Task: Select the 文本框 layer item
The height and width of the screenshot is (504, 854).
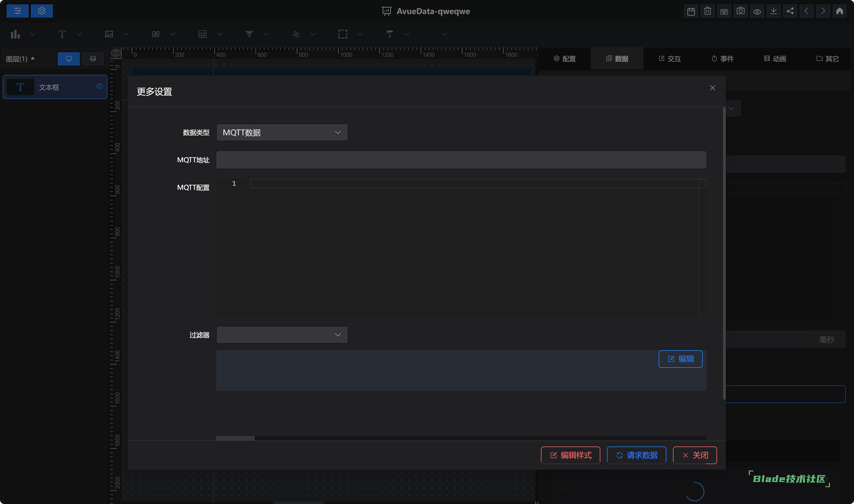Action: pos(55,87)
